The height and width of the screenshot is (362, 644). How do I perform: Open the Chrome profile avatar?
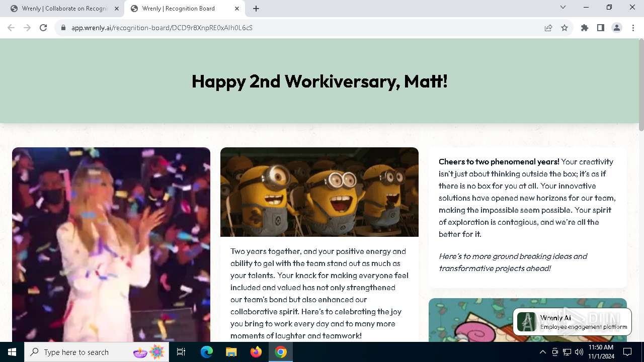(x=617, y=28)
